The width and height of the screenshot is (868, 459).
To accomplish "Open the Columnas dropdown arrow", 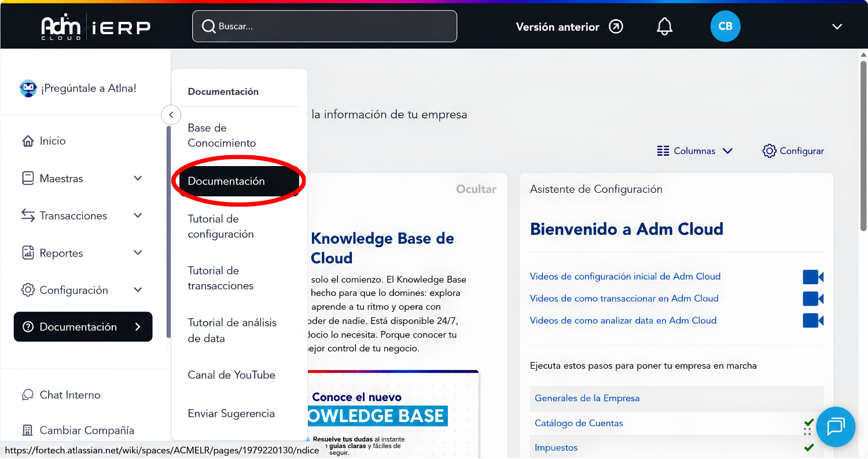I will pyautogui.click(x=728, y=151).
